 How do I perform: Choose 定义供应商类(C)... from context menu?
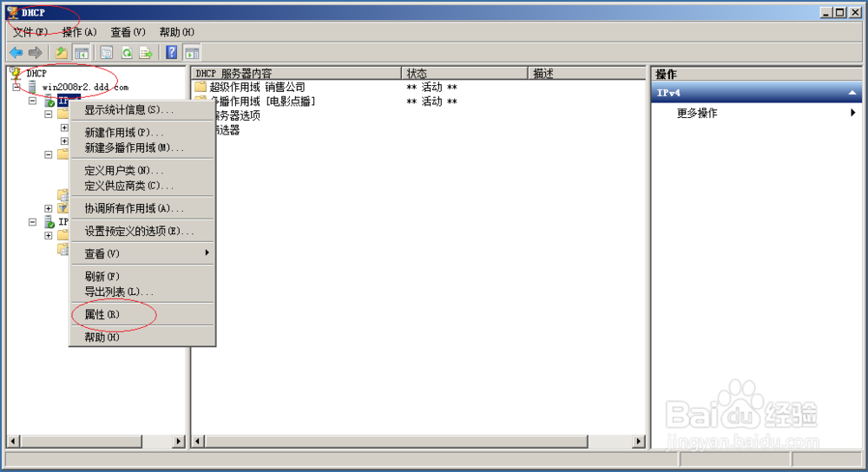143,186
